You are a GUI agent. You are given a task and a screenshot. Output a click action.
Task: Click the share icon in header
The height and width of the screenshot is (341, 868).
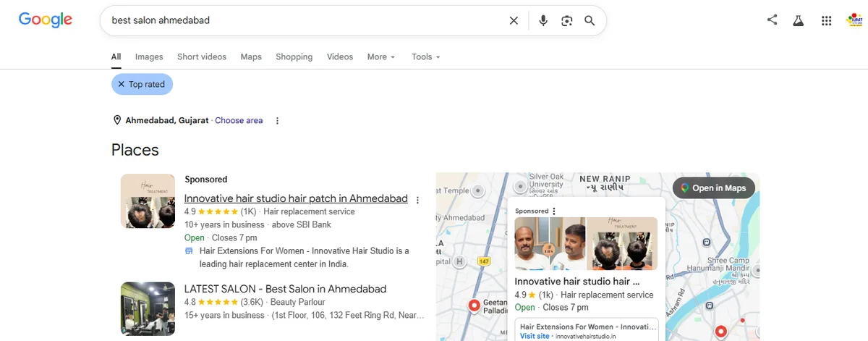773,20
